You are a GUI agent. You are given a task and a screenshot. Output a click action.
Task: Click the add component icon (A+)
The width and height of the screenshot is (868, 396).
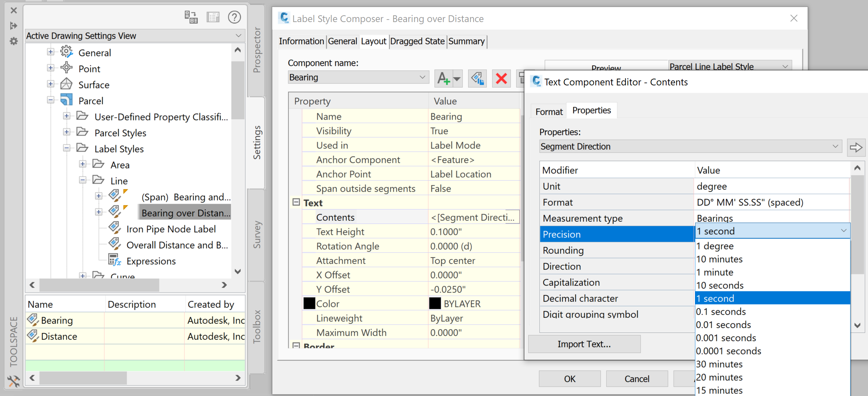[443, 78]
